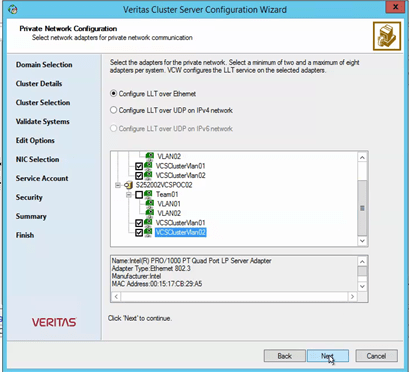Select the highlighted VCSClusterVlan02 label

tap(180, 232)
